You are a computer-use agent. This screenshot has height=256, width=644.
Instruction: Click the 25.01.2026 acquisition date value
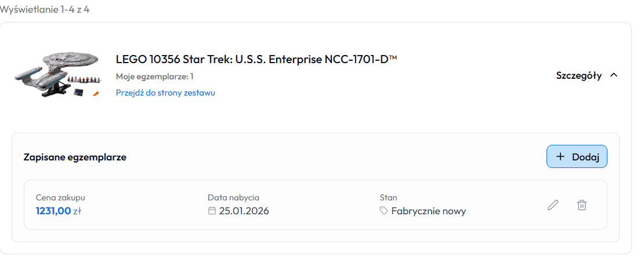point(244,211)
